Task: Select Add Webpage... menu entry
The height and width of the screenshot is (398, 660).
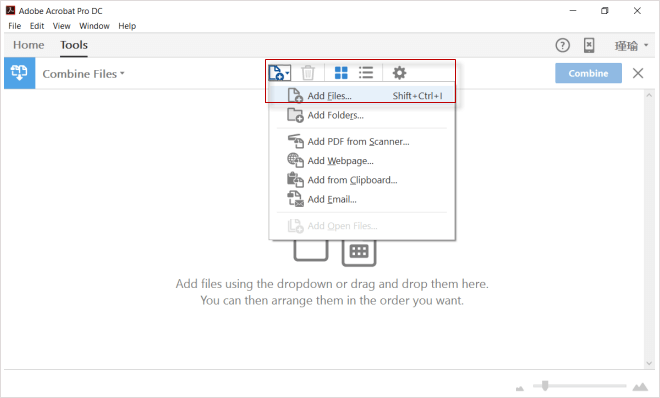Action: tap(362, 161)
